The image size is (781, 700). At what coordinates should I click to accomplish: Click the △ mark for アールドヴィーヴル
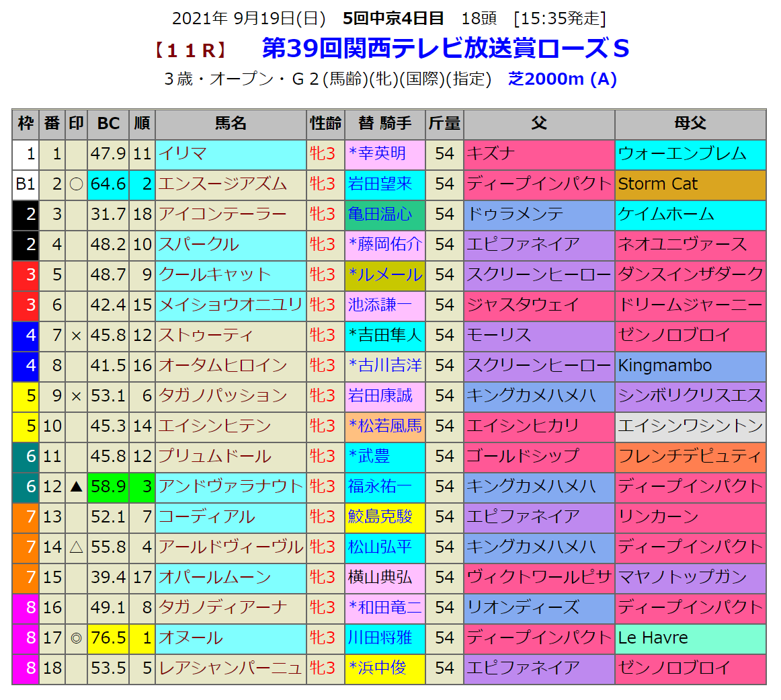pos(77,547)
